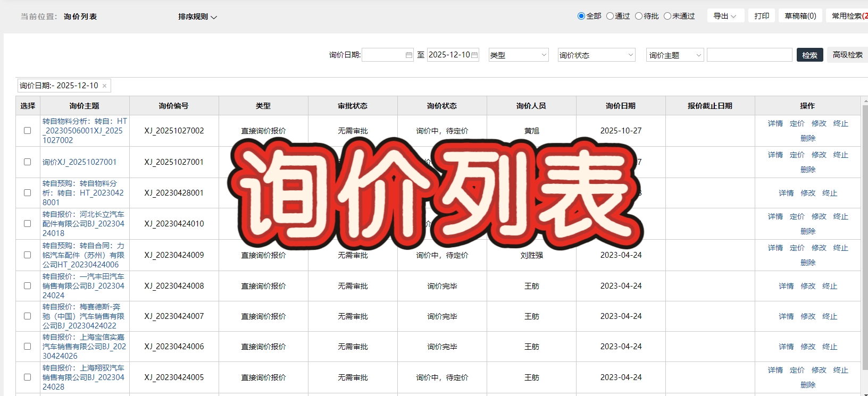The height and width of the screenshot is (396, 868).
Task: Check the row XJ_20251027001 checkbox
Action: tap(28, 162)
